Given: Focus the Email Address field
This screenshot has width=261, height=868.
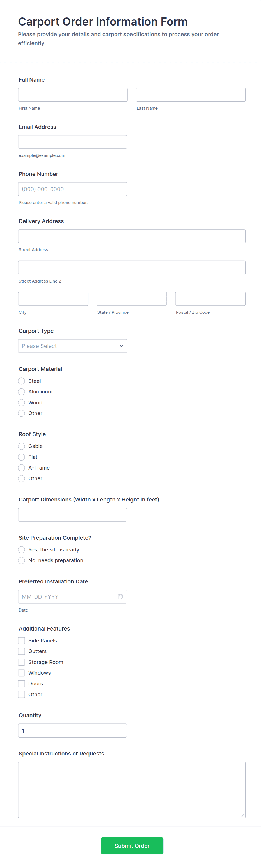Looking at the screenshot, I should (72, 142).
